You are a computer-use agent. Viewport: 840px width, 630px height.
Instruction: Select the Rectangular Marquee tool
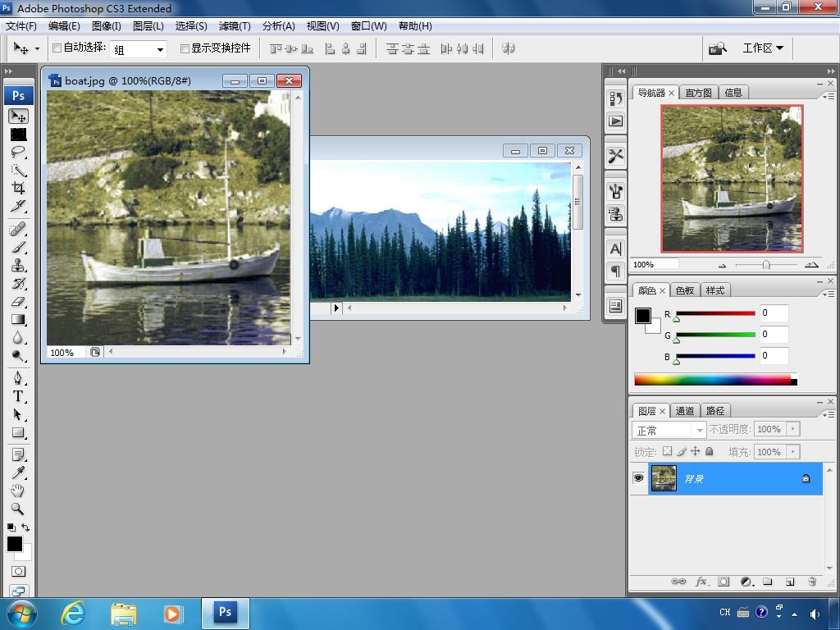coord(18,135)
